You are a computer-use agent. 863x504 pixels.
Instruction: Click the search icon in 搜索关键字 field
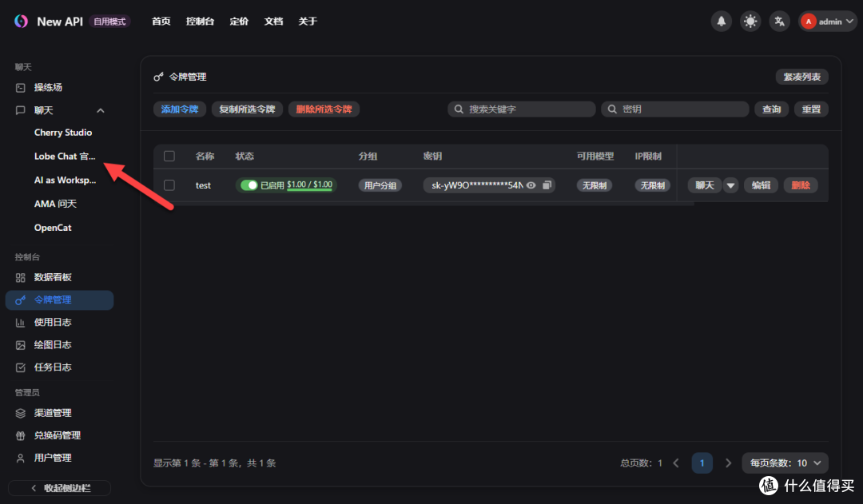(x=459, y=109)
